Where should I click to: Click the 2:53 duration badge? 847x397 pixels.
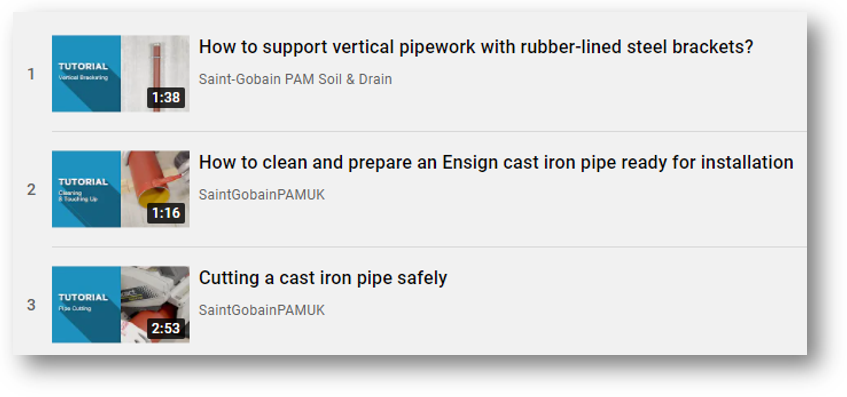[x=166, y=328]
